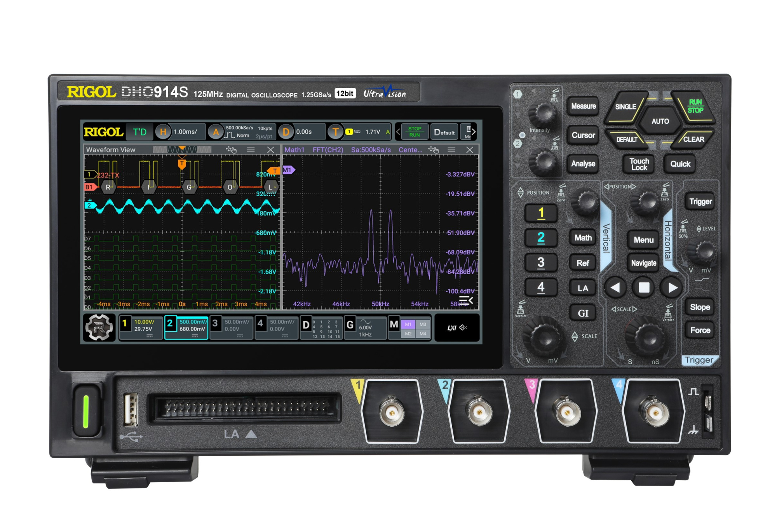Expand the collapsed result sidebar icon in FFT window
Screen dimensions: 777x532
click(x=466, y=300)
